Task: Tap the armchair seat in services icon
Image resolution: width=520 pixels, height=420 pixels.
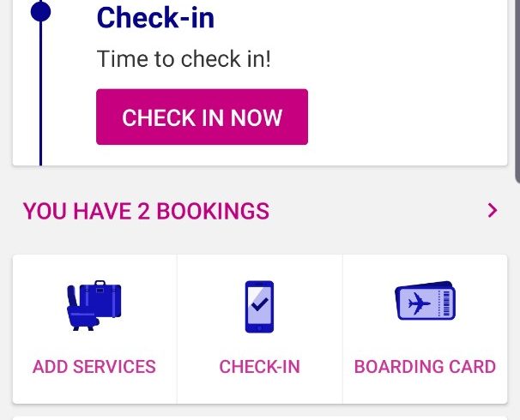Action: point(82,309)
